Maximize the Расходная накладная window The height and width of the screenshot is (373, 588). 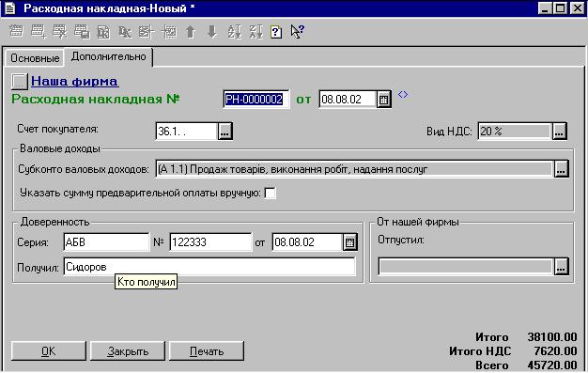[560, 8]
